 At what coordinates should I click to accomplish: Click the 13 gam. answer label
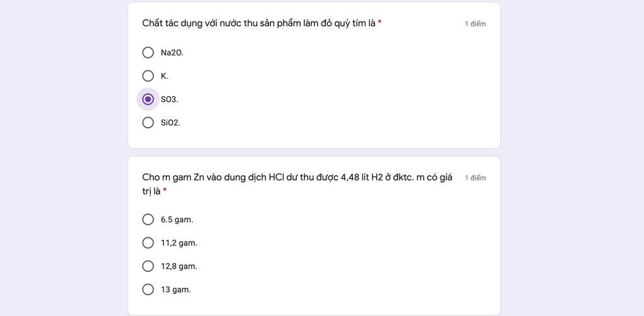tap(176, 290)
